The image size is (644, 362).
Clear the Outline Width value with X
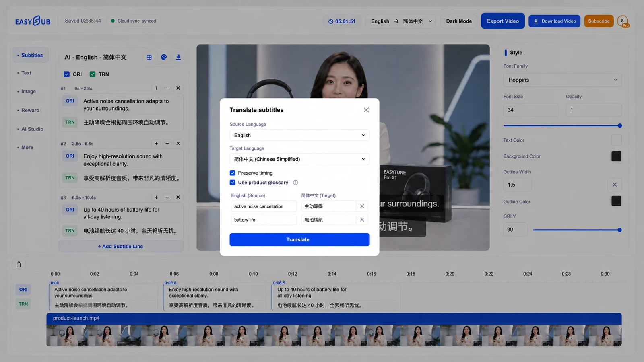615,185
